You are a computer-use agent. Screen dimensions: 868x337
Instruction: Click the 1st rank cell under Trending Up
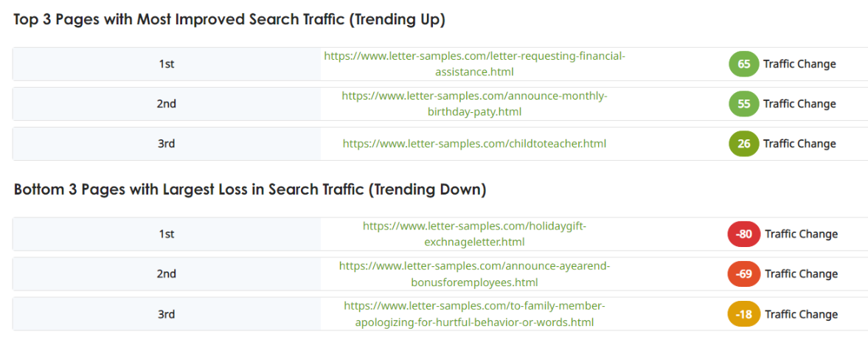[167, 64]
